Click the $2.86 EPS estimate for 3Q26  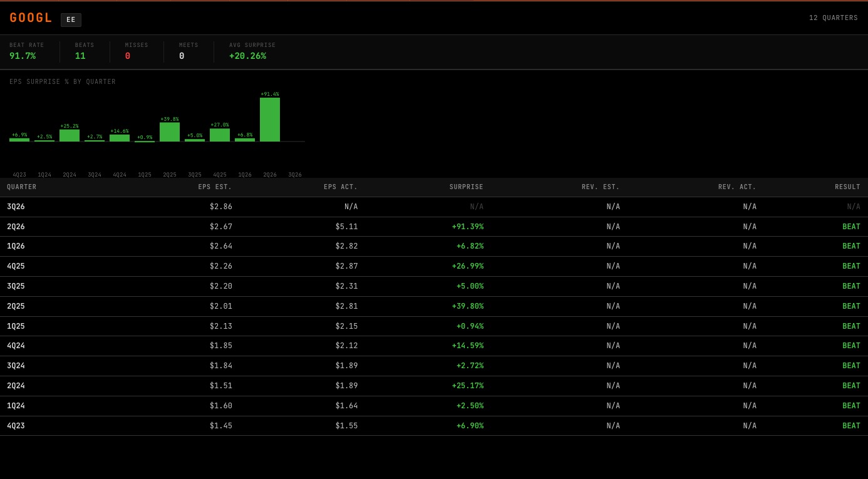(x=221, y=207)
